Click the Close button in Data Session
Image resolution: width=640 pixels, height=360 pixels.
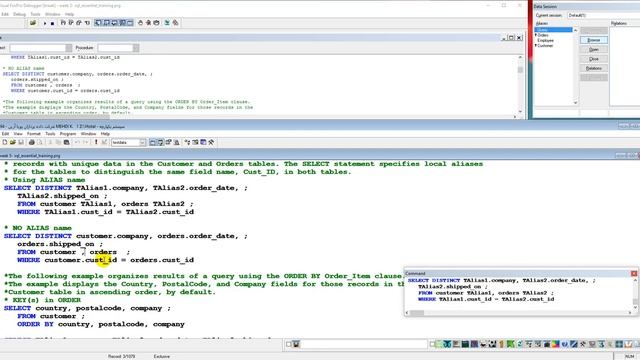(593, 59)
